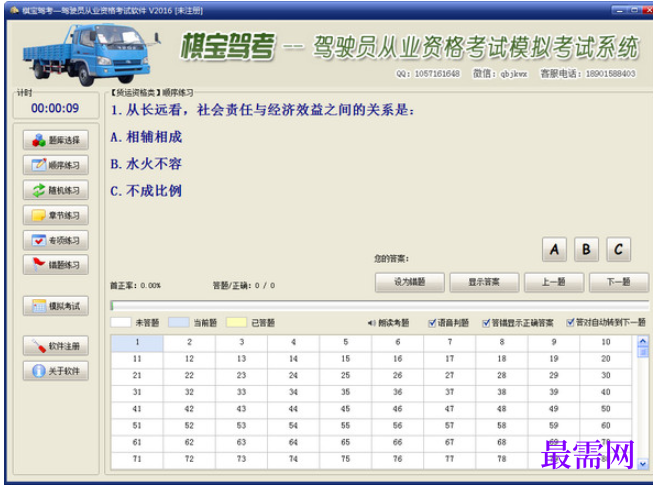Open 章节练习 chapter practice

(56, 215)
